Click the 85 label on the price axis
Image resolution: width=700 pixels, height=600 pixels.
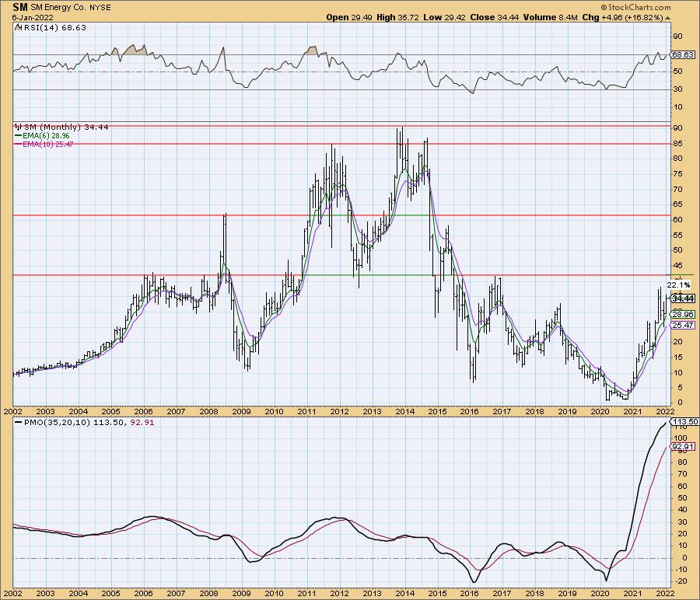click(677, 144)
